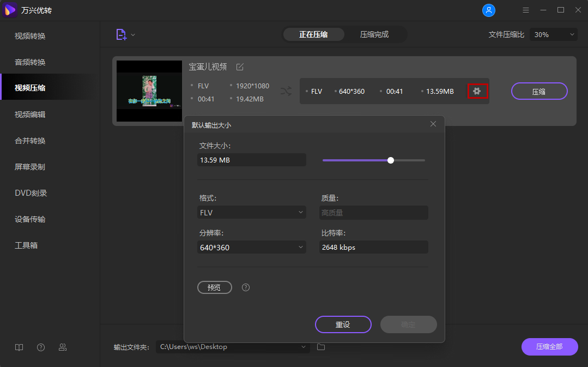Click the help question mark in bottom bar
Viewport: 588px width, 367px height.
click(40, 347)
